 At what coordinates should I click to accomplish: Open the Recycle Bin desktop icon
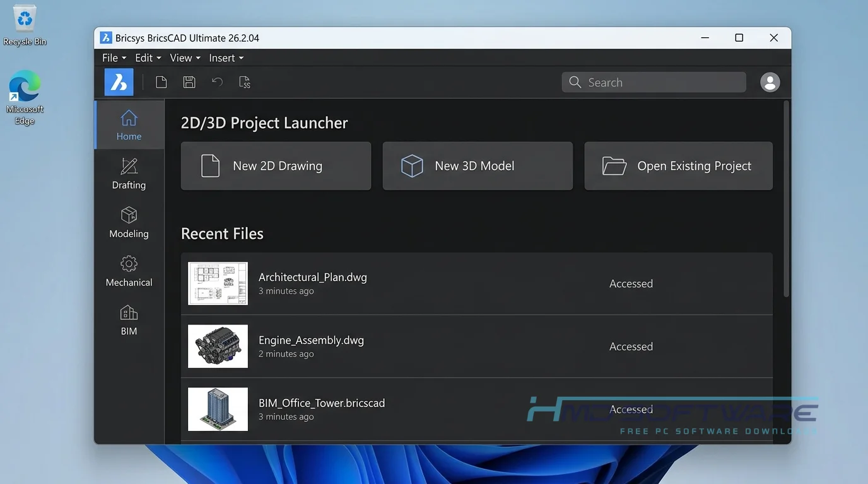(25, 26)
